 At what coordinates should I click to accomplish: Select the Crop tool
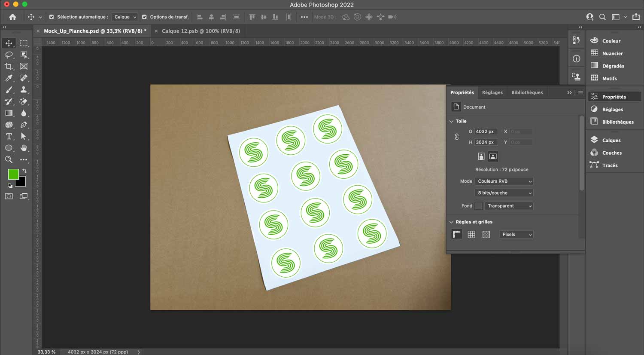pos(9,66)
